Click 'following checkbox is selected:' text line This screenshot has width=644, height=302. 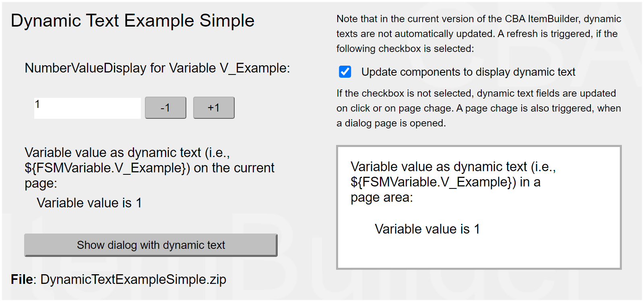tap(405, 49)
